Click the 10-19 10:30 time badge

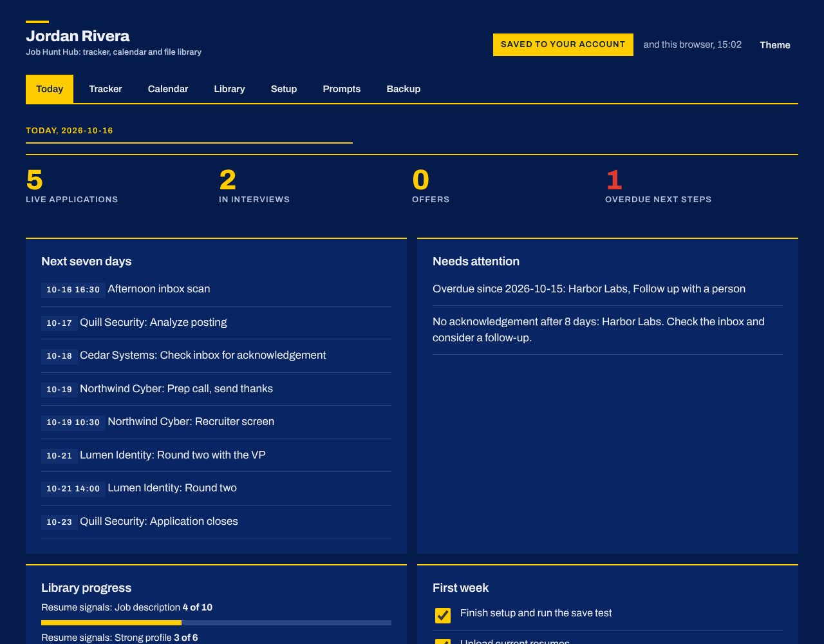coord(73,422)
